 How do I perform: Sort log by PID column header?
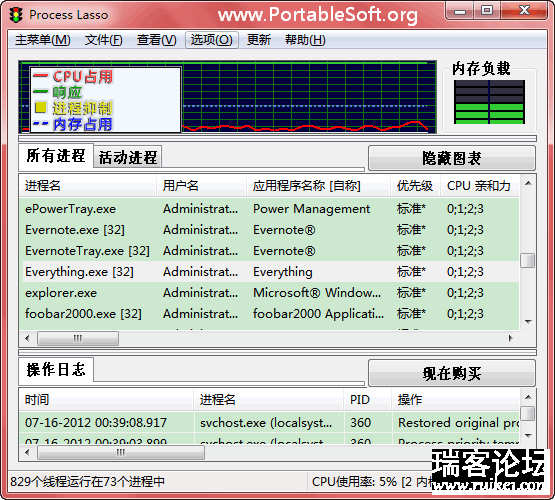(368, 400)
